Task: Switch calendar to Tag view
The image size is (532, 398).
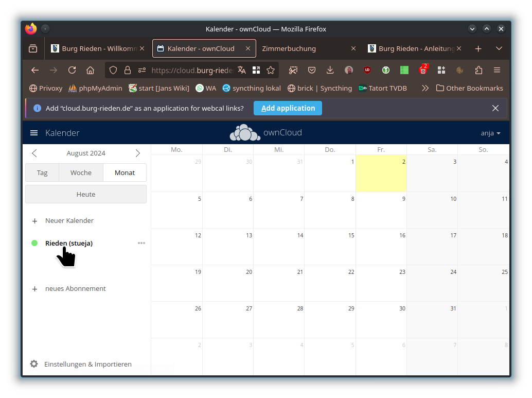Action: (42, 172)
